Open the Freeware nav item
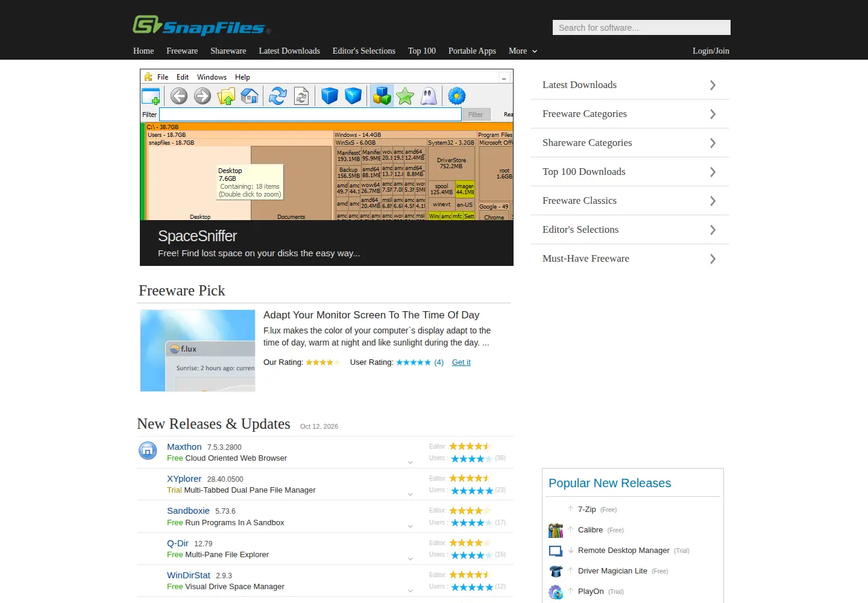 point(182,51)
